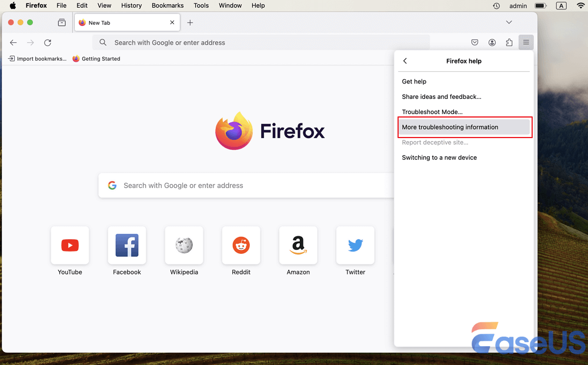The width and height of the screenshot is (588, 365).
Task: Reload the current page
Action: 48,42
